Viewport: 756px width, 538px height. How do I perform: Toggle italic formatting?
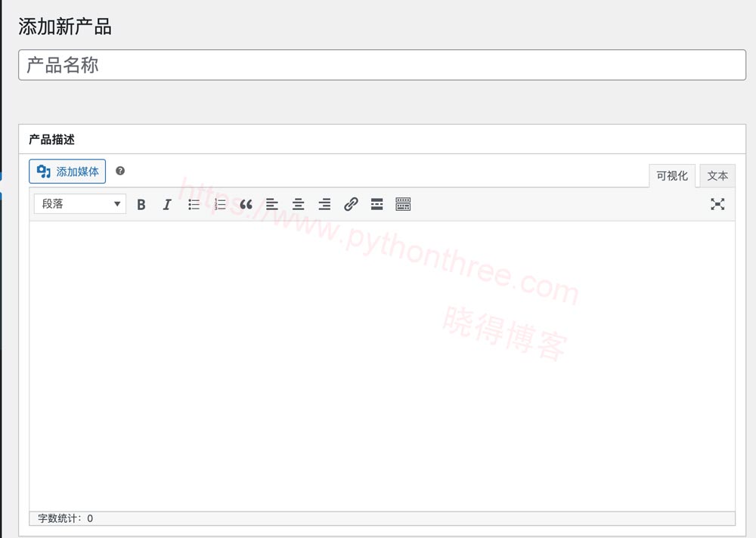[167, 204]
